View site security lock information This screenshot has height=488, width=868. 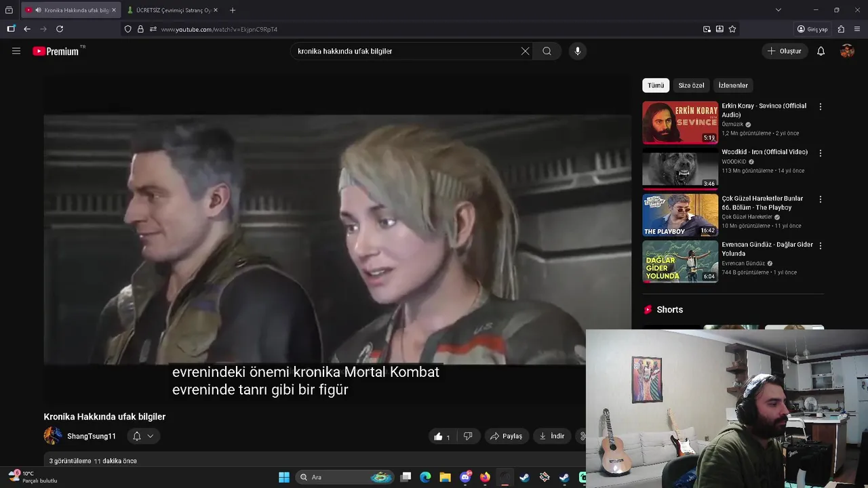click(140, 29)
